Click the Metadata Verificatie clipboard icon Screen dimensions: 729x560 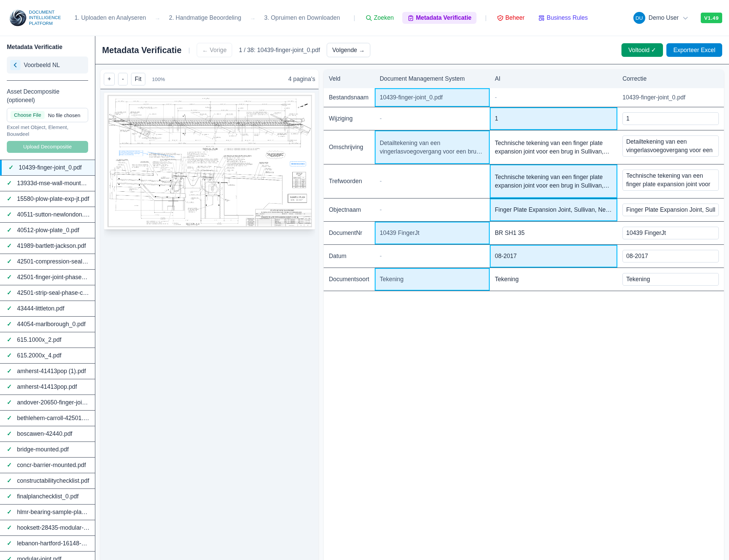pos(410,18)
